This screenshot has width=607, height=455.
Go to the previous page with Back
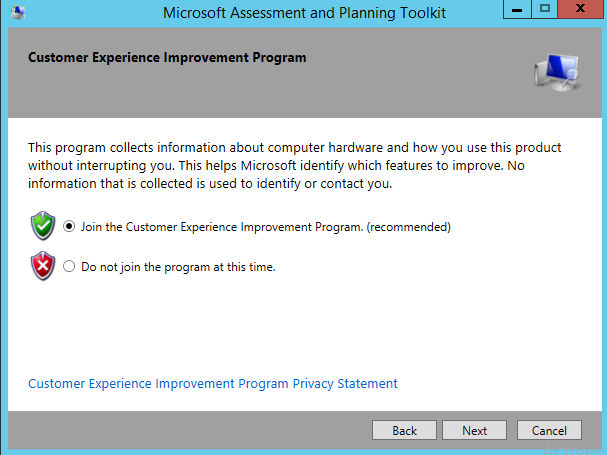pyautogui.click(x=405, y=431)
